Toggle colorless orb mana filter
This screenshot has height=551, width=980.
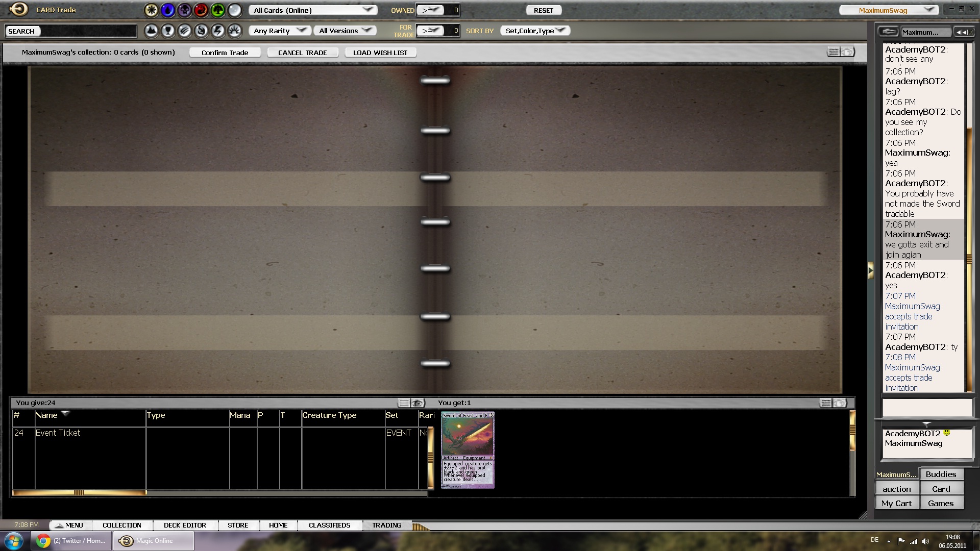coord(235,10)
